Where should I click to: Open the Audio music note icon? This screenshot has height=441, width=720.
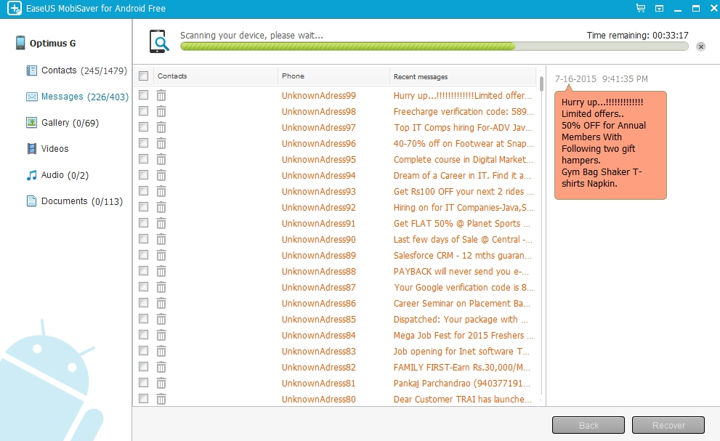[x=33, y=175]
